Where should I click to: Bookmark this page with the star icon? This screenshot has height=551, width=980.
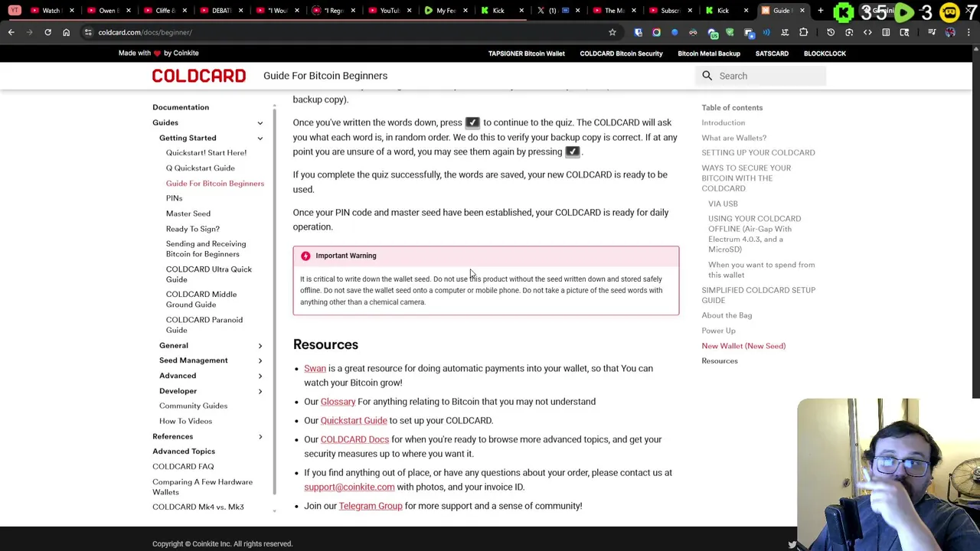click(x=612, y=32)
